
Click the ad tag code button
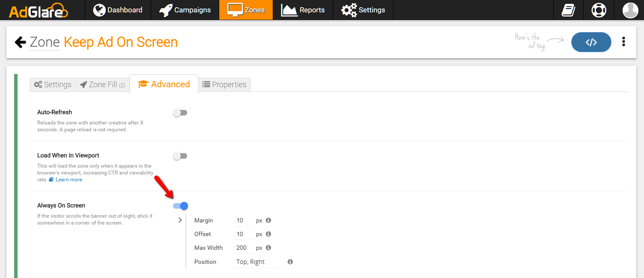pos(591,42)
